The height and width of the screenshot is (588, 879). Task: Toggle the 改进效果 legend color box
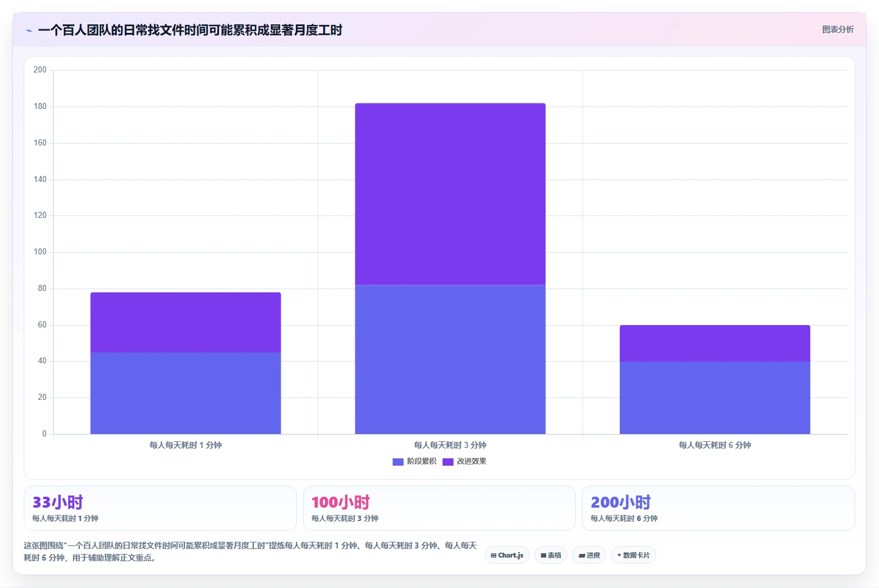(x=448, y=461)
